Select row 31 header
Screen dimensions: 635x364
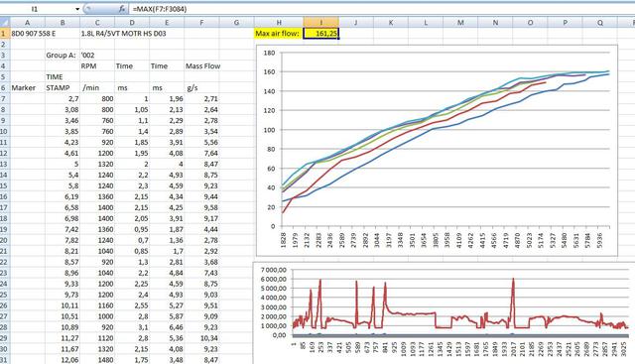tap(4, 360)
